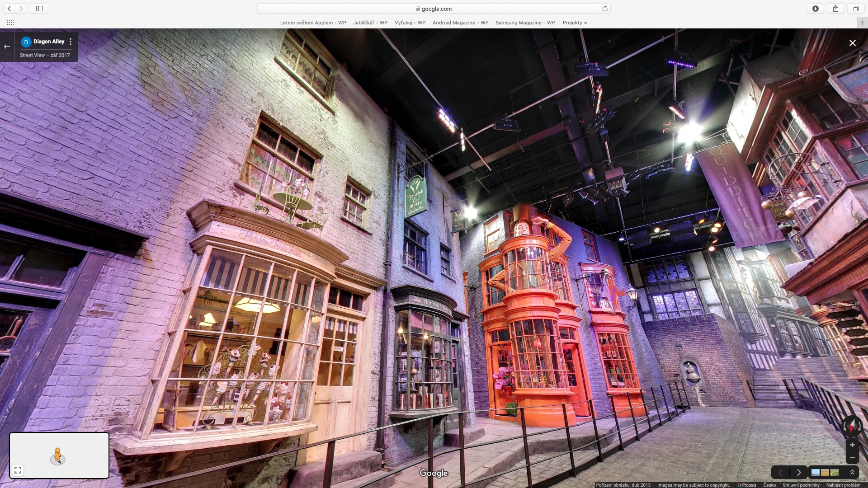Reload the page in the address bar
Screen dimensions: 868x488
pos(605,9)
